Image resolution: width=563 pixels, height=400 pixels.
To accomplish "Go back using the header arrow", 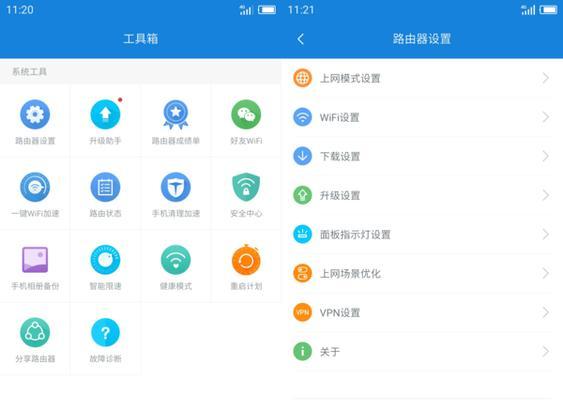I will pos(301,39).
